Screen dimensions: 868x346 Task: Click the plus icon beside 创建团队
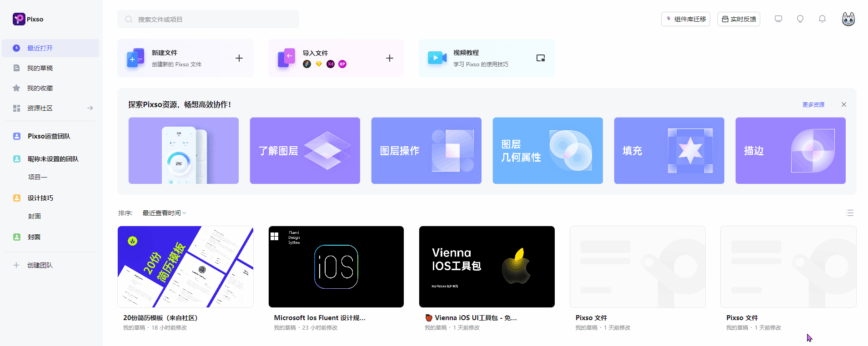(x=16, y=265)
